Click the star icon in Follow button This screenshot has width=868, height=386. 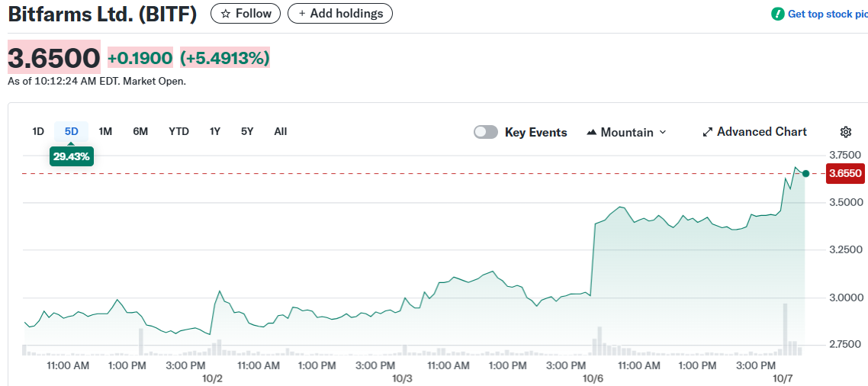point(225,14)
